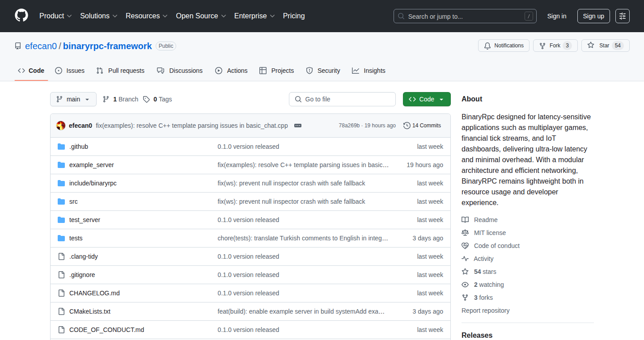Switch to the Projects tab

click(277, 71)
